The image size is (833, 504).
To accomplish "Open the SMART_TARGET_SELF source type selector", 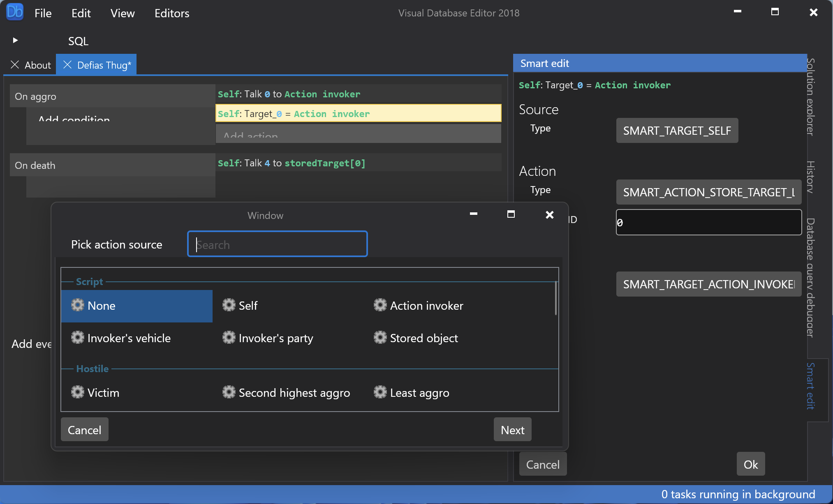I will [x=677, y=130].
